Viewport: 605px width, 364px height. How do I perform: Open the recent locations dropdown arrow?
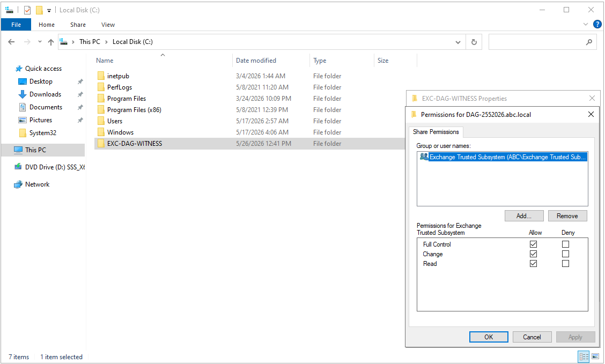(x=40, y=42)
